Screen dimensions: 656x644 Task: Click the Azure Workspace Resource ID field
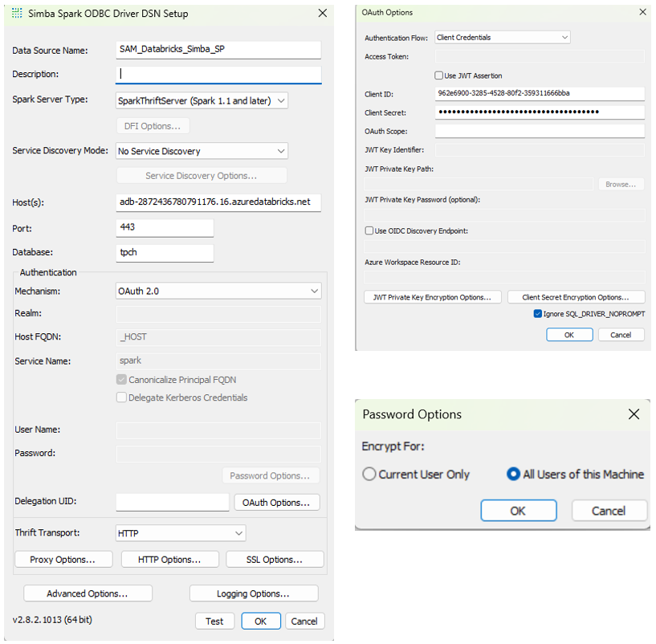pos(504,277)
